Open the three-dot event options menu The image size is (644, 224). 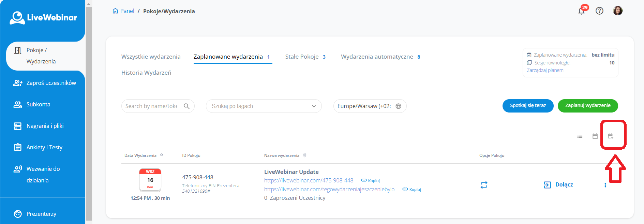[605, 185]
